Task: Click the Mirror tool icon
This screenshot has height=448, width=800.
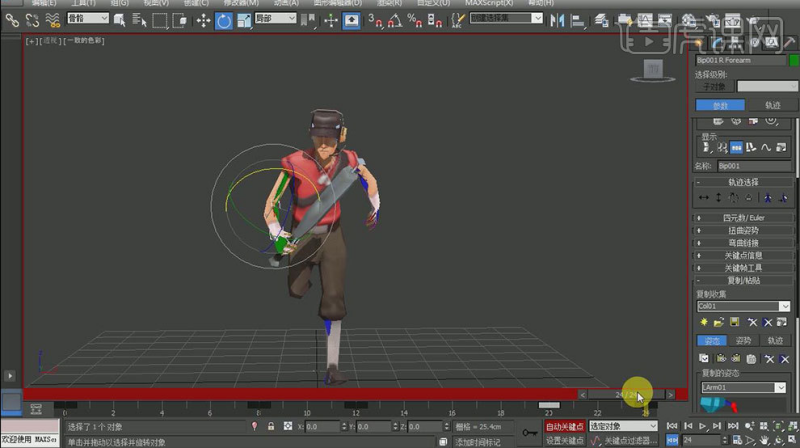Action: pyautogui.click(x=557, y=20)
